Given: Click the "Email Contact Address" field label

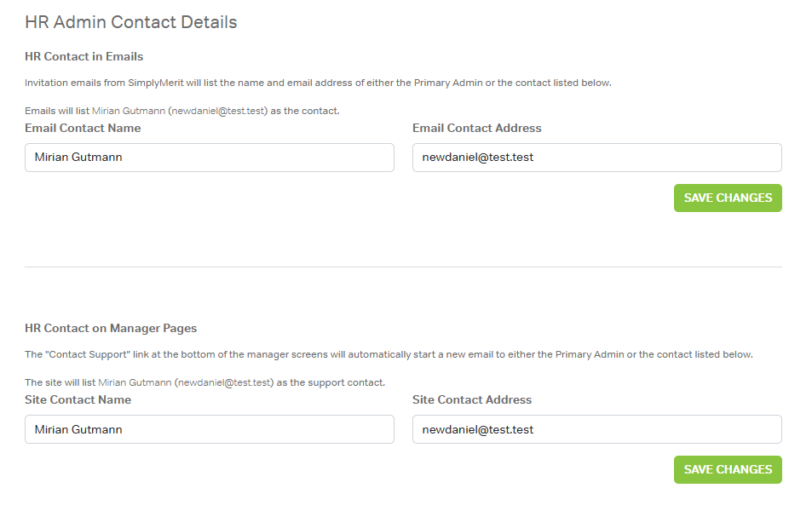Looking at the screenshot, I should 476,129.
